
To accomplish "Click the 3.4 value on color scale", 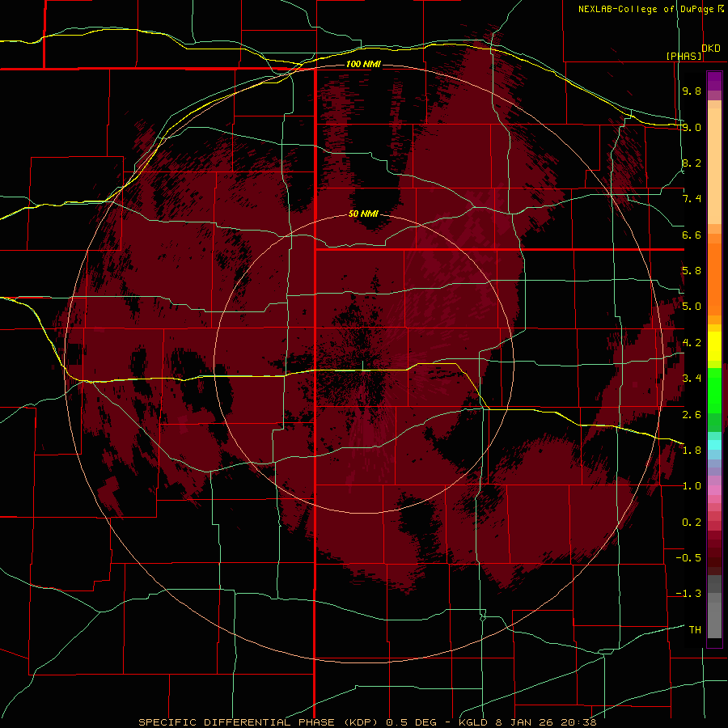I will pyautogui.click(x=692, y=379).
